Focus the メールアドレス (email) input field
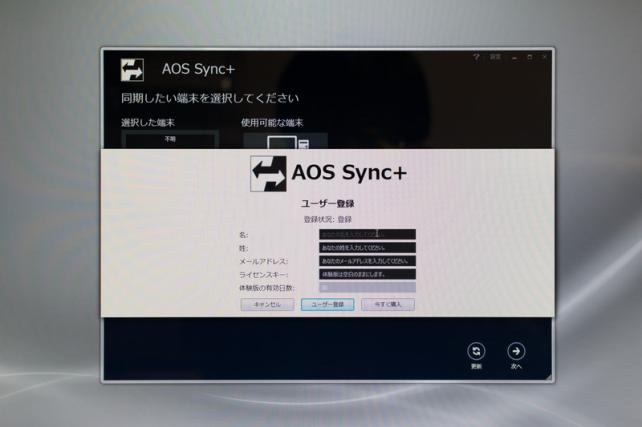The width and height of the screenshot is (642, 427). pos(367,261)
